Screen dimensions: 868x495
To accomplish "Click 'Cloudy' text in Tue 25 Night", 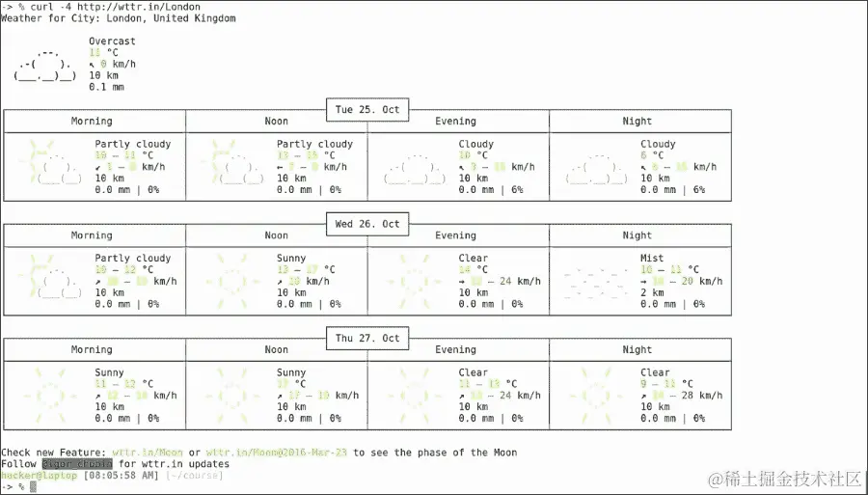I will click(x=658, y=144).
